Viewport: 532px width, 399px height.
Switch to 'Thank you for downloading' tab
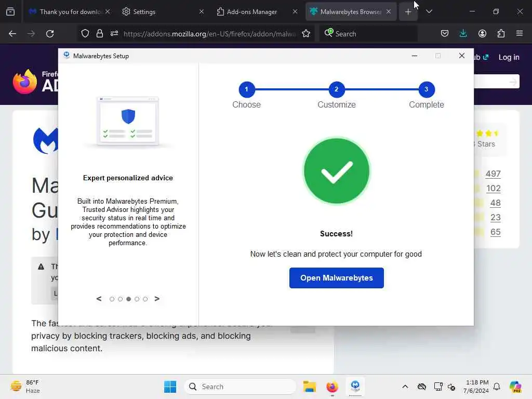(70, 11)
